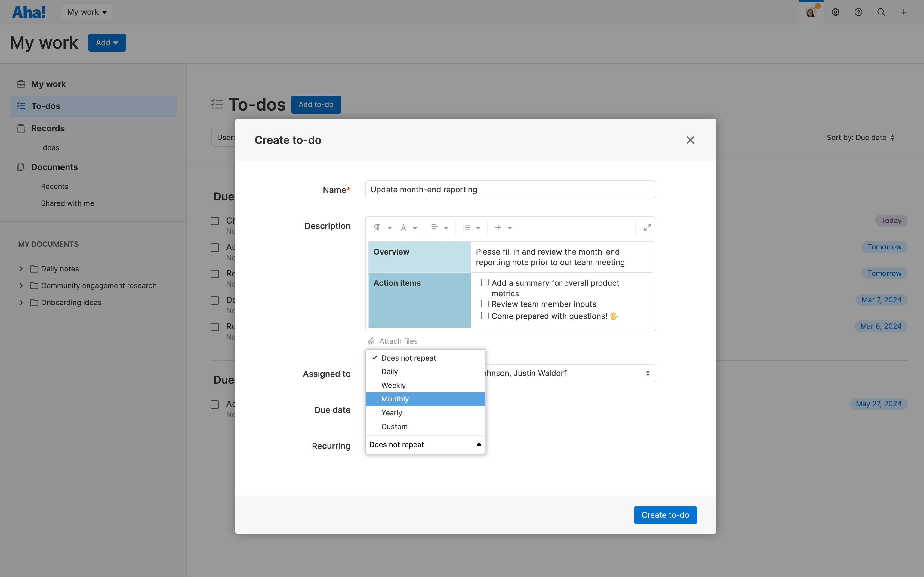Open the Ideas item under Records
Image resolution: width=924 pixels, height=577 pixels.
(x=50, y=148)
